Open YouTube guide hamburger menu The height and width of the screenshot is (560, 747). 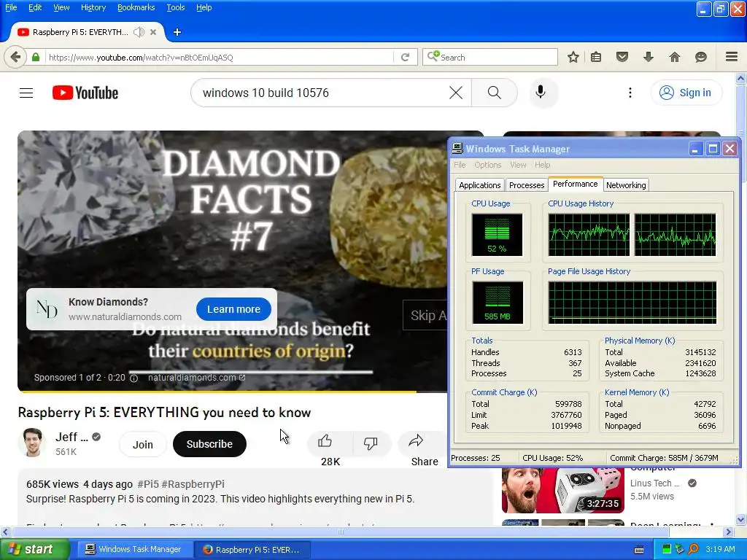(x=26, y=93)
